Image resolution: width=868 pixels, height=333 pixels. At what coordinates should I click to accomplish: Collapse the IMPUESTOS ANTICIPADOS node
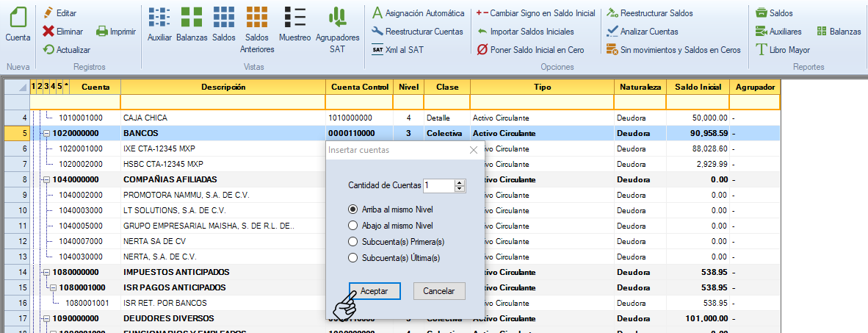46,272
